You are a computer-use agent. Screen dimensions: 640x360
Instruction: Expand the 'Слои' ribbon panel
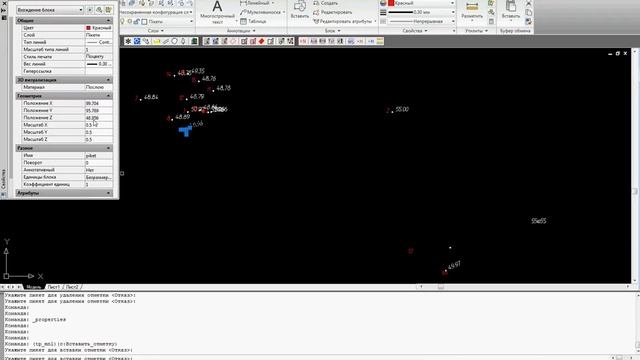coord(156,31)
